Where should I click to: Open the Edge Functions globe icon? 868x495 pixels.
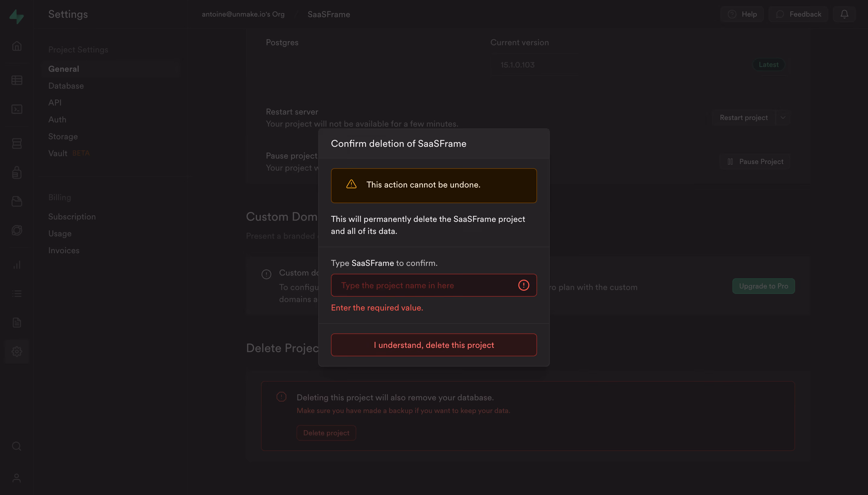(x=17, y=231)
